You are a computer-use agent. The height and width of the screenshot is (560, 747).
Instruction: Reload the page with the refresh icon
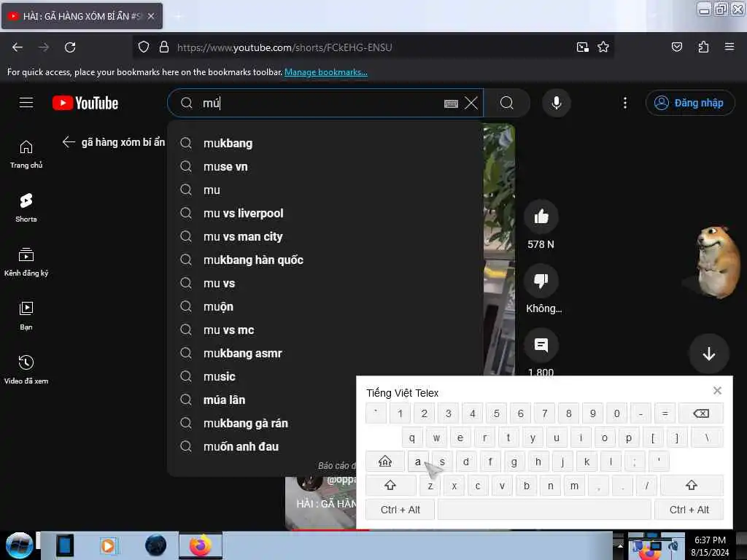click(70, 47)
